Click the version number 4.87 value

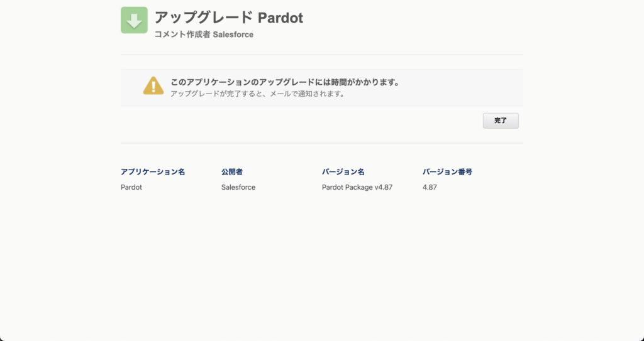pyautogui.click(x=430, y=187)
